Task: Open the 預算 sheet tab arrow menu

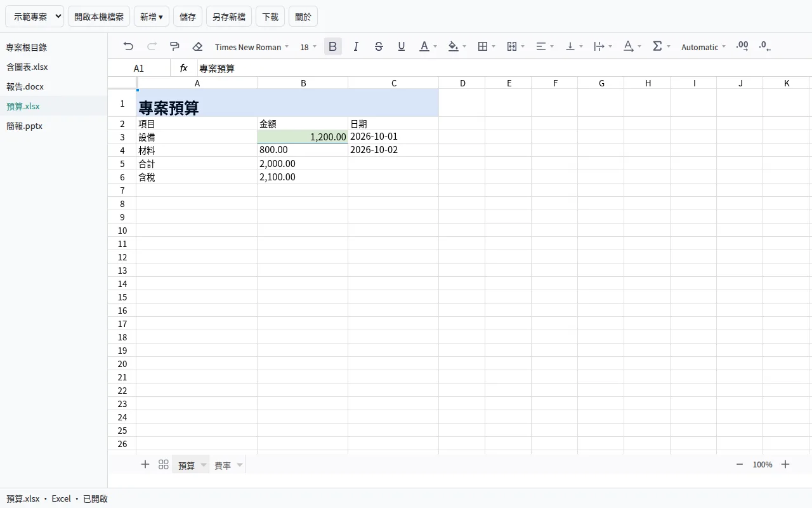Action: (x=204, y=465)
